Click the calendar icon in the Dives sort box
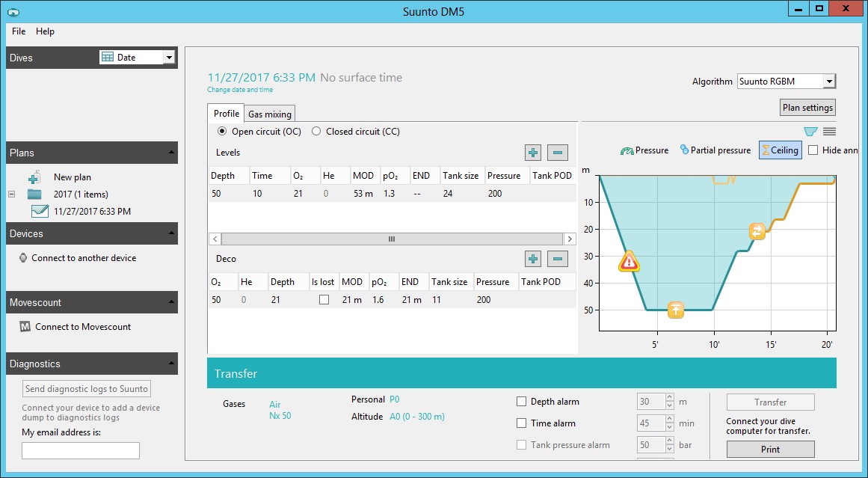This screenshot has height=478, width=868. point(108,57)
